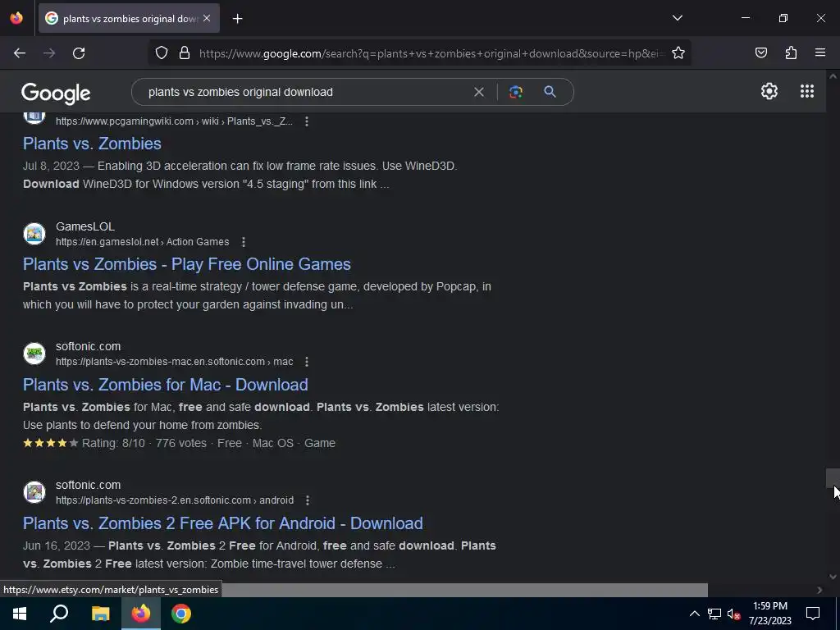Image resolution: width=840 pixels, height=630 pixels.
Task: Click the horizontal scrollbar right arrow
Action: pyautogui.click(x=819, y=590)
